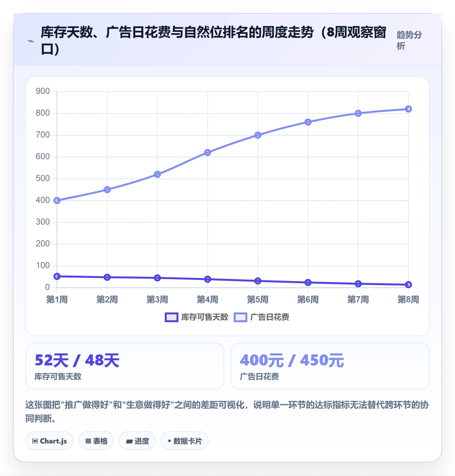This screenshot has width=455, height=476.
Task: Click the 广告日花费 data point at 第3周
Action: [157, 174]
